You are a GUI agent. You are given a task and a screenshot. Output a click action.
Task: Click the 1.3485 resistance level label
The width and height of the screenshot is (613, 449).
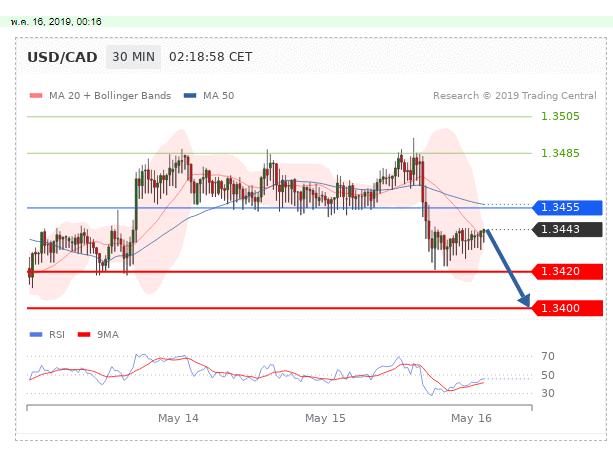coord(560,153)
